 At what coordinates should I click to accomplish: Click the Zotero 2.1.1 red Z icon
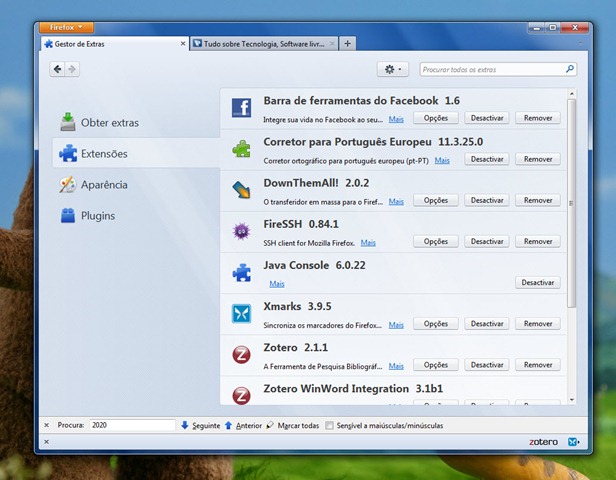241,355
